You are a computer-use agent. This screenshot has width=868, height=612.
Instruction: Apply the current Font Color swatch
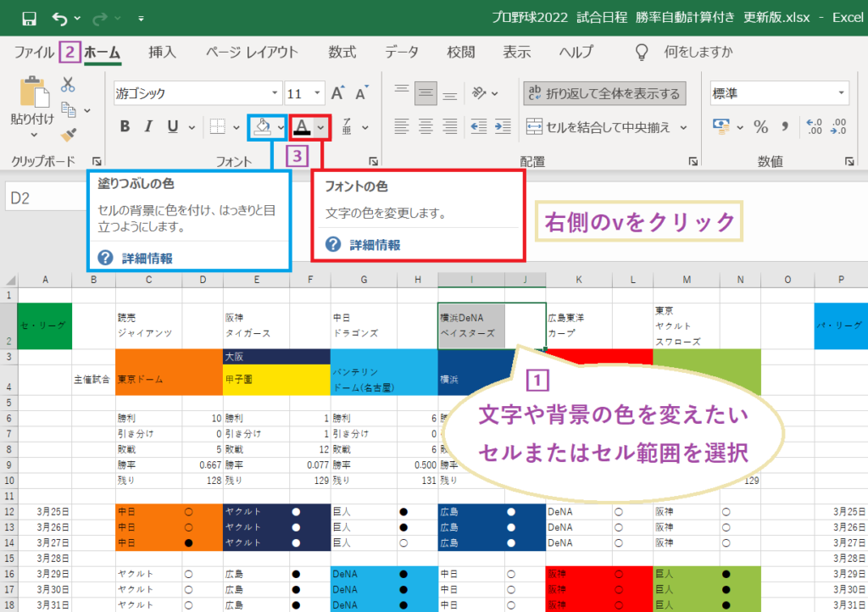(303, 125)
